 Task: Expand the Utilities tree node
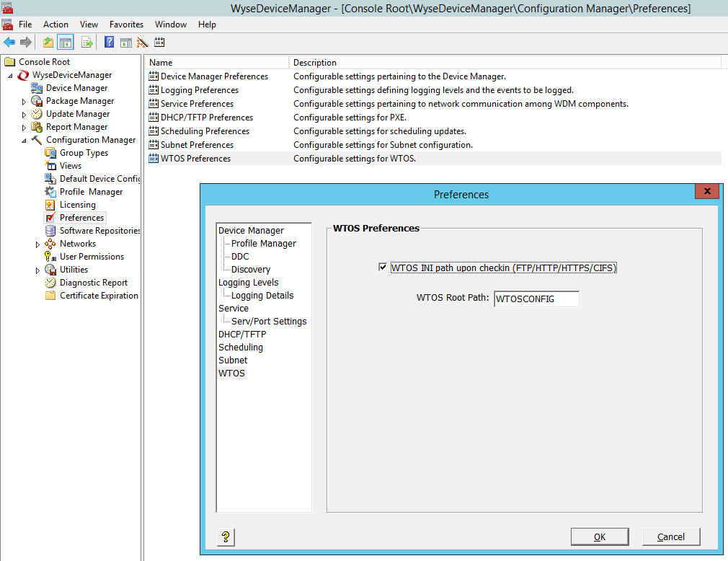tap(37, 270)
